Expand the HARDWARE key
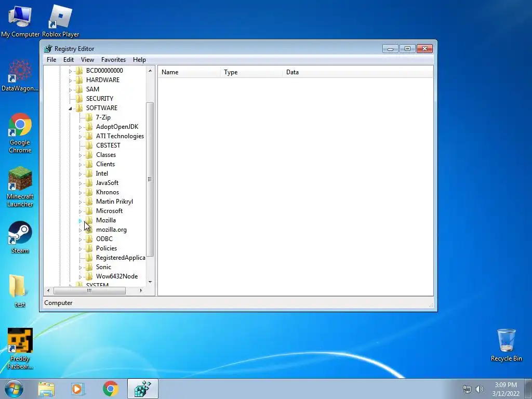 70,81
